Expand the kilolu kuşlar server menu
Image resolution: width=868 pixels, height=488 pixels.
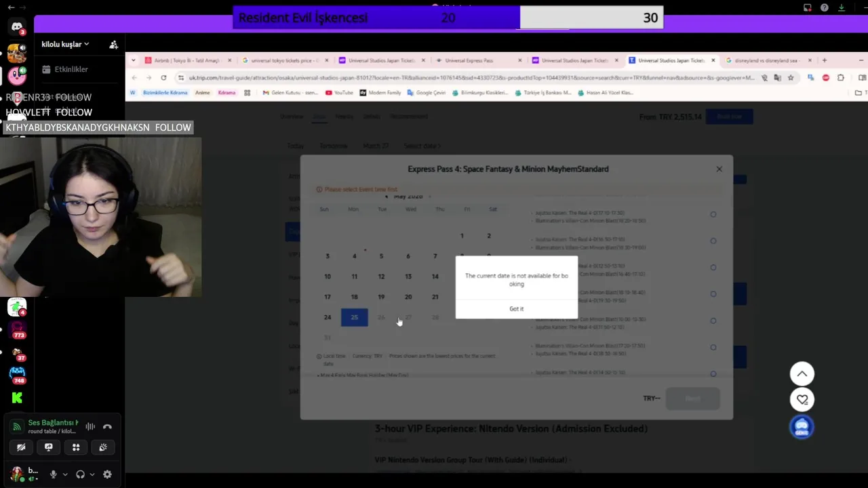pos(65,44)
